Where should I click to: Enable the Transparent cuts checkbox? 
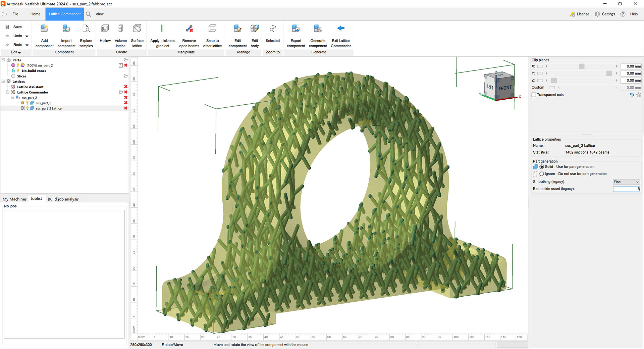534,95
